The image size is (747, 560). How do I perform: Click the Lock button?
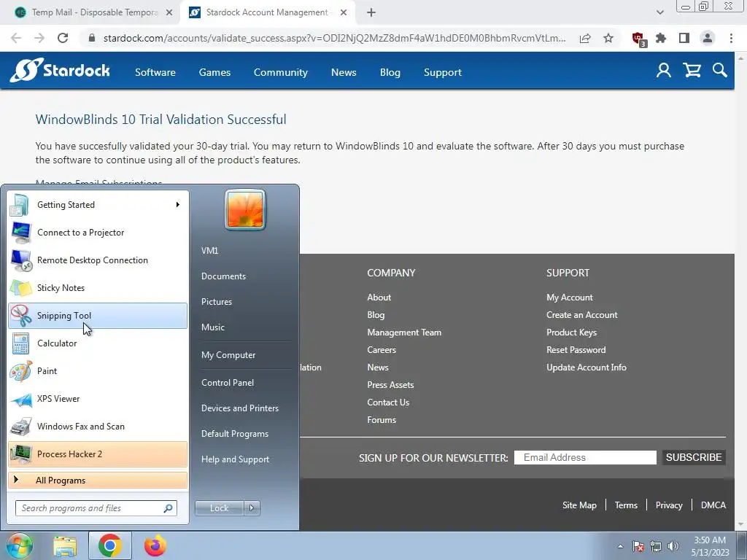tap(220, 508)
